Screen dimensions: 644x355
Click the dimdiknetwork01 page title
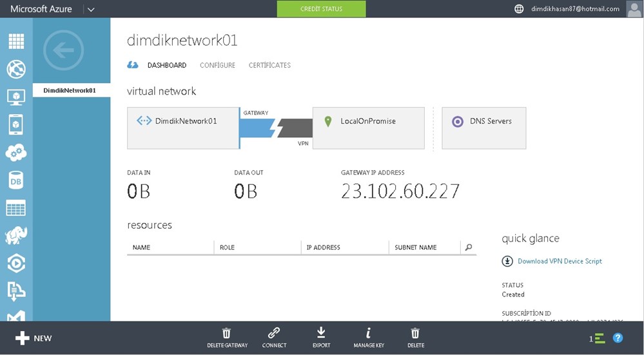182,40
